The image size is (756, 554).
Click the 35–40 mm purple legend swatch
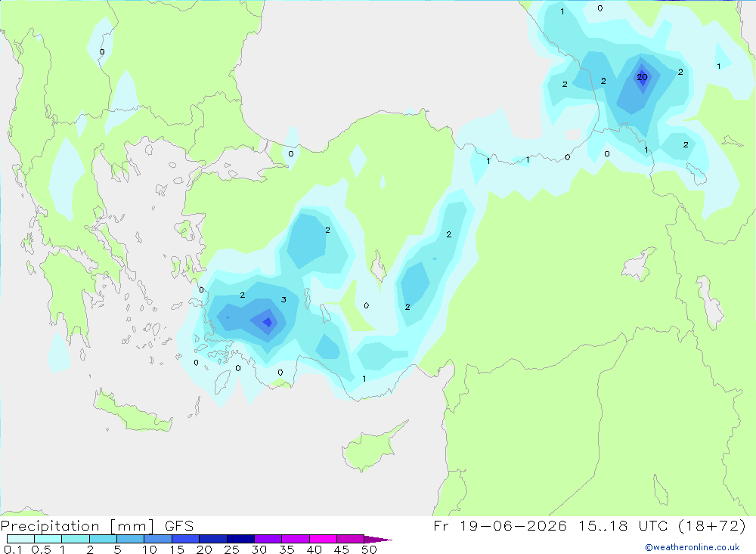click(296, 539)
